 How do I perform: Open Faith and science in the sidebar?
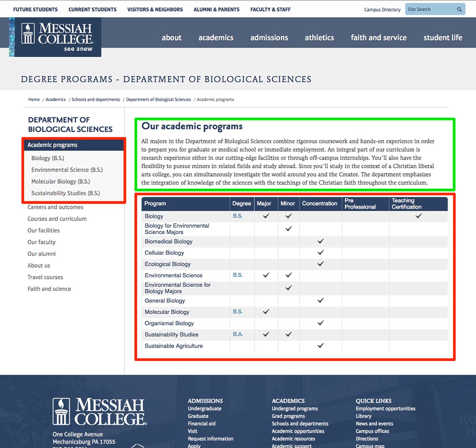click(x=49, y=289)
